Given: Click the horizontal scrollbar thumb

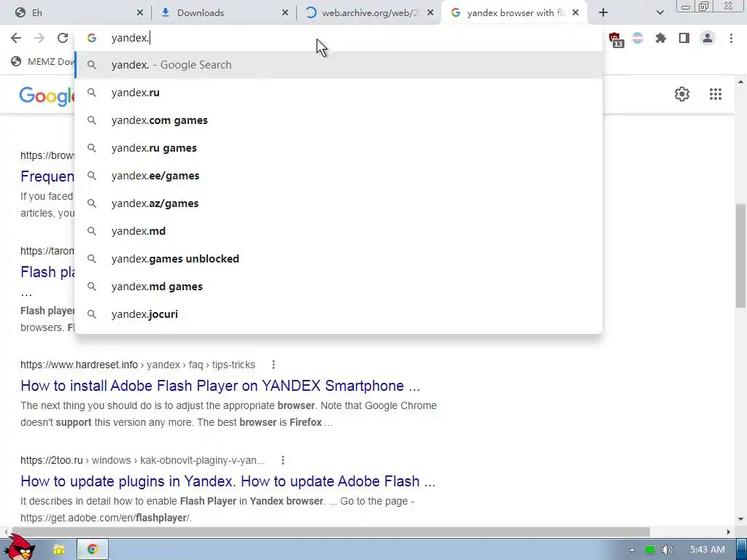Looking at the screenshot, I should click(x=330, y=532).
